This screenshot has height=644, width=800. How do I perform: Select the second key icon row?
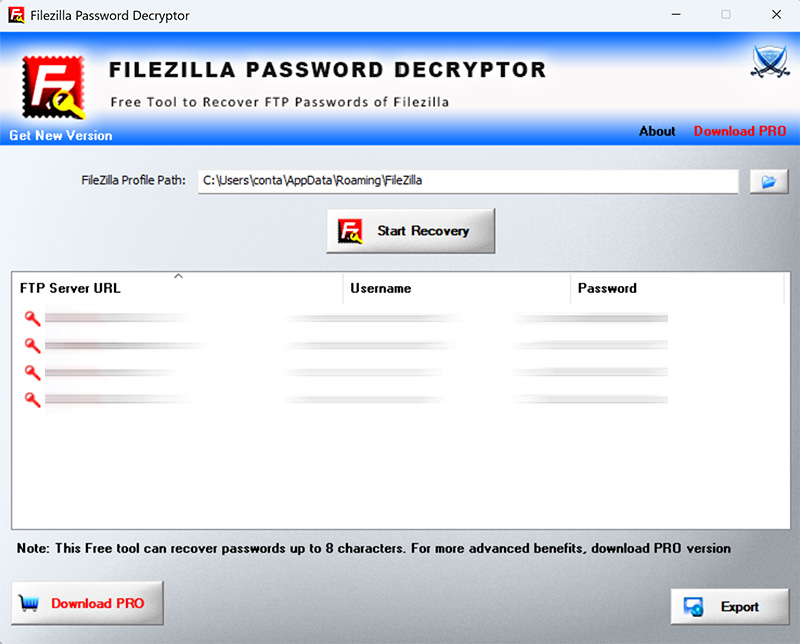point(32,345)
